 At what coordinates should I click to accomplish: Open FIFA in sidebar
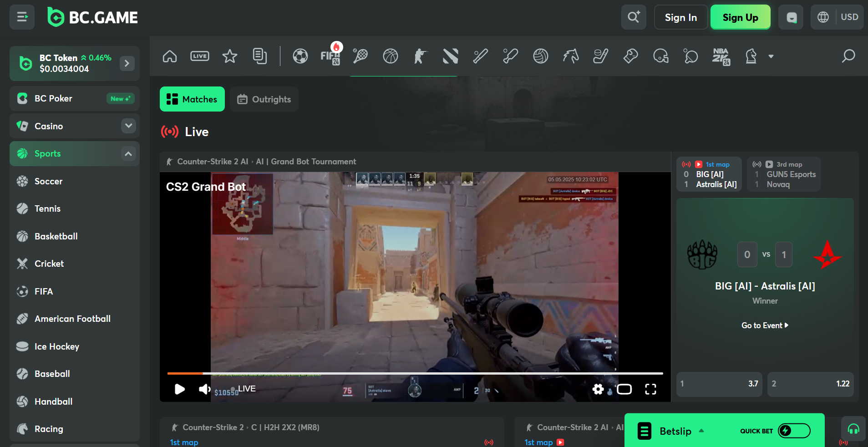click(75, 291)
